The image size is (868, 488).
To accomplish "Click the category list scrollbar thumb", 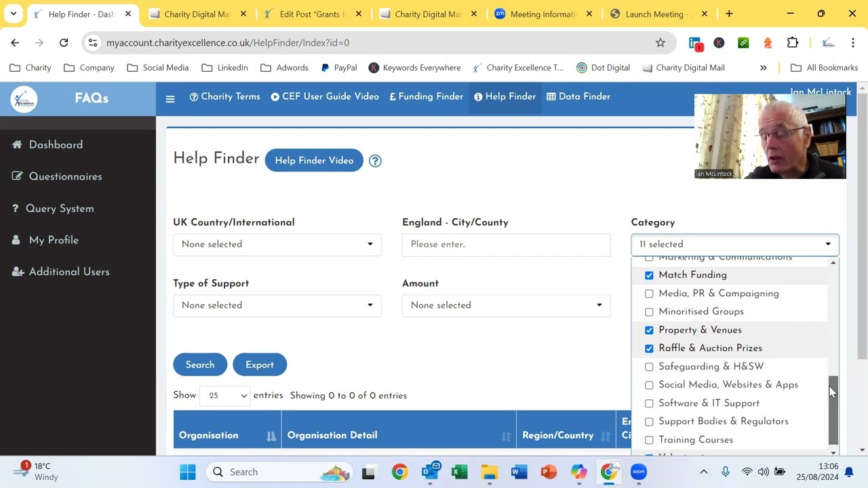I will (x=833, y=410).
